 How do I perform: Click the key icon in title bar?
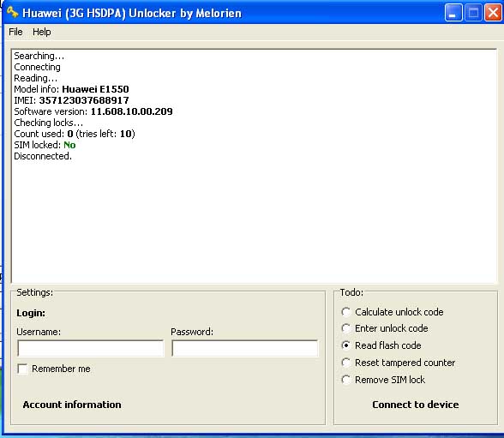point(12,12)
